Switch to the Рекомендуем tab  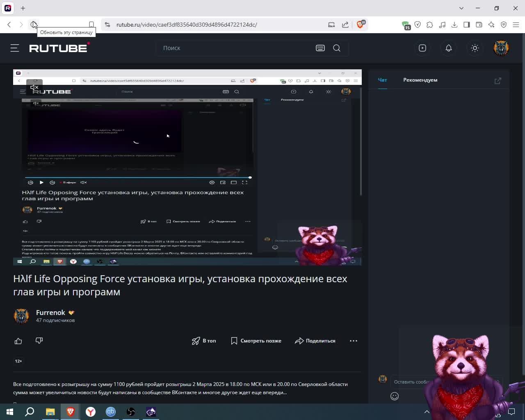pos(420,80)
